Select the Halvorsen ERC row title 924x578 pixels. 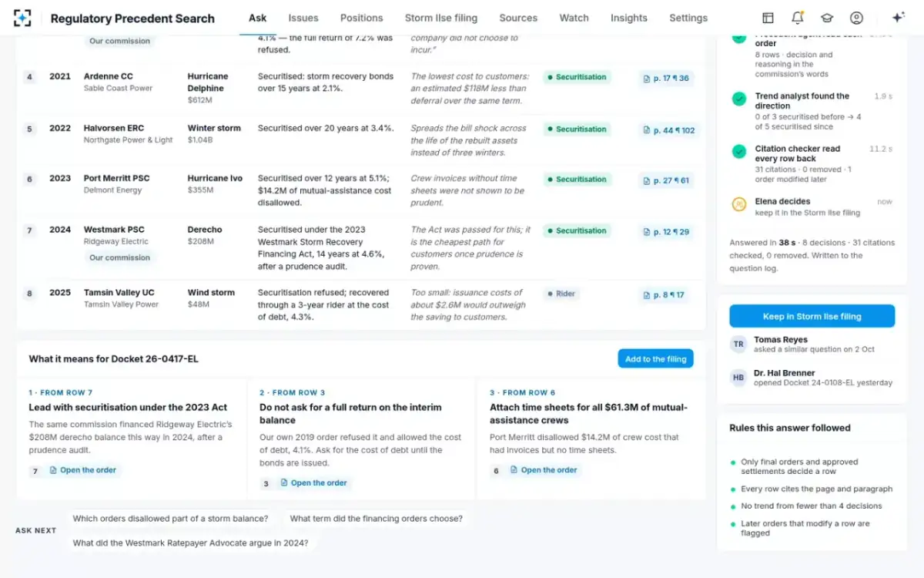(x=114, y=128)
